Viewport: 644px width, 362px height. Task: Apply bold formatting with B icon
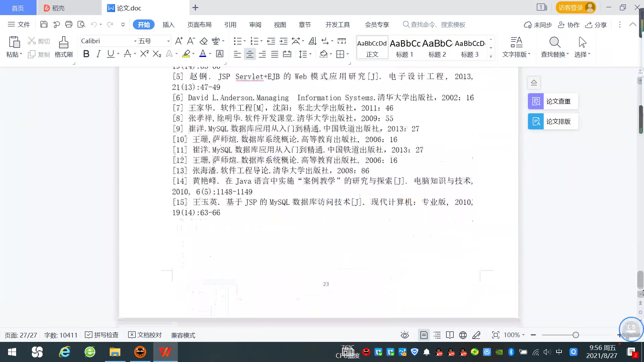coord(86,54)
